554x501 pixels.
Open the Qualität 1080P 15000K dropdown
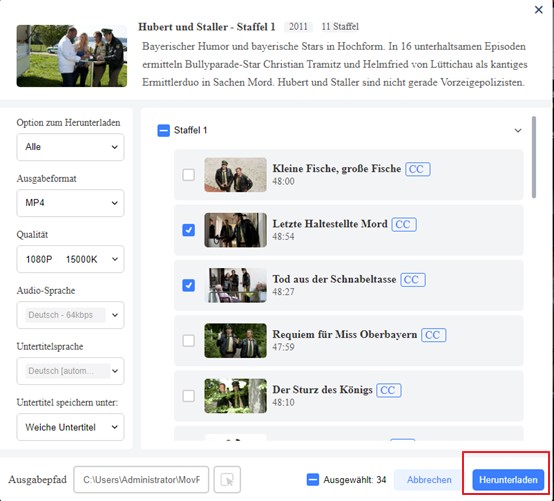70,259
